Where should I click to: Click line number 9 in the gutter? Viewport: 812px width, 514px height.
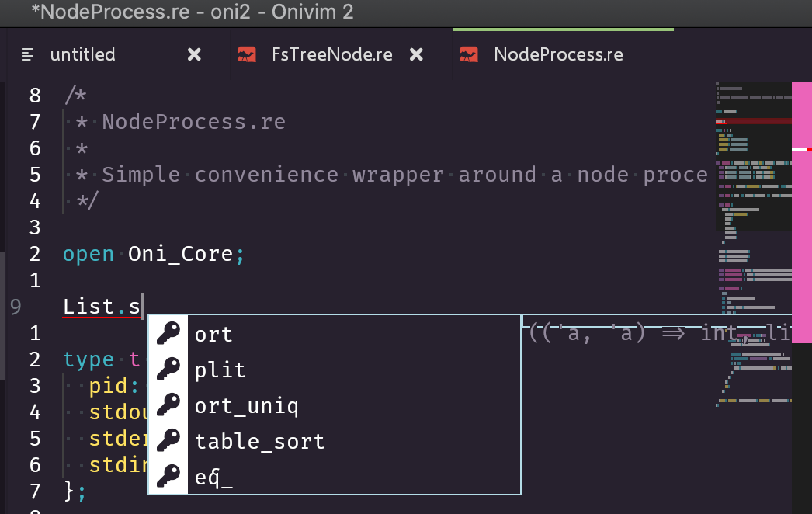[x=16, y=307]
